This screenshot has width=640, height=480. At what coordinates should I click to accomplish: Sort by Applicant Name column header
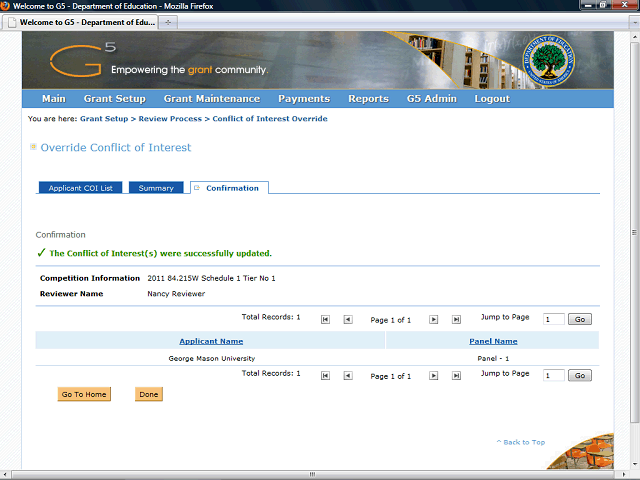click(211, 341)
